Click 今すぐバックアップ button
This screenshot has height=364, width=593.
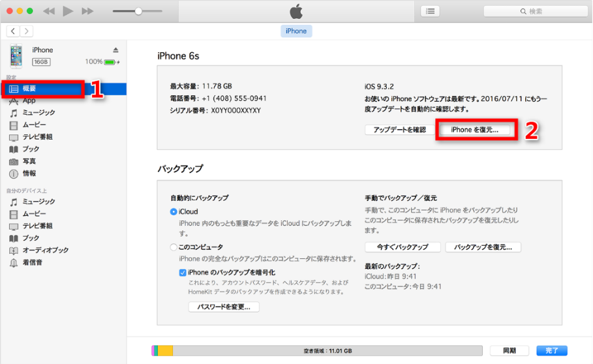[403, 247]
